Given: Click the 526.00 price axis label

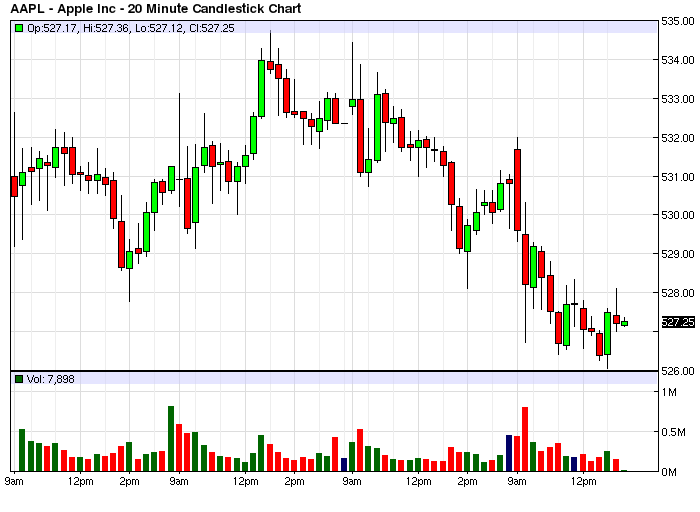Looking at the screenshot, I should [x=678, y=371].
